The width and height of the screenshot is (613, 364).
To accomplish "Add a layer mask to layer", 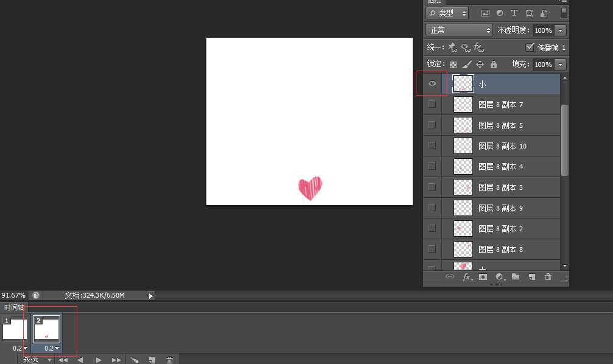I will point(483,277).
